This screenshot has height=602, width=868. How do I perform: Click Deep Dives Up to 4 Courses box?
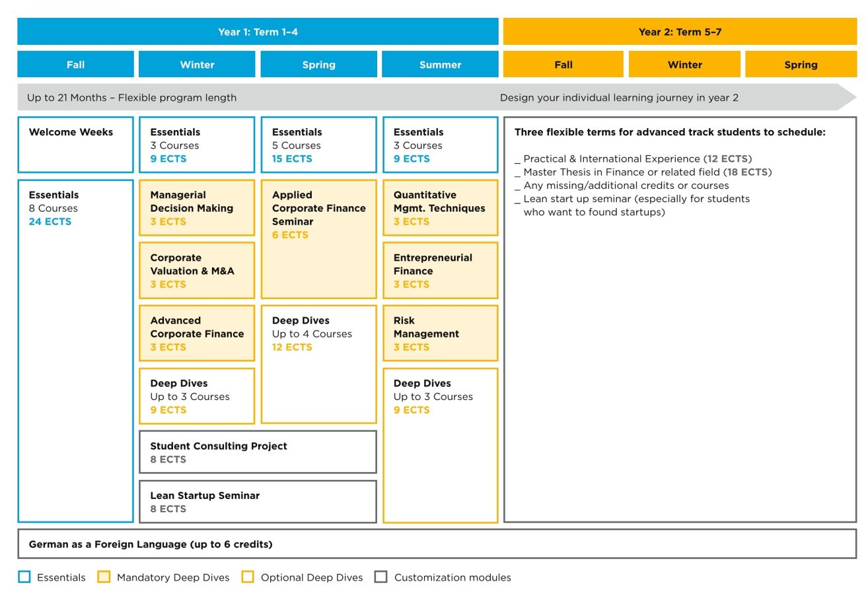tap(318, 364)
